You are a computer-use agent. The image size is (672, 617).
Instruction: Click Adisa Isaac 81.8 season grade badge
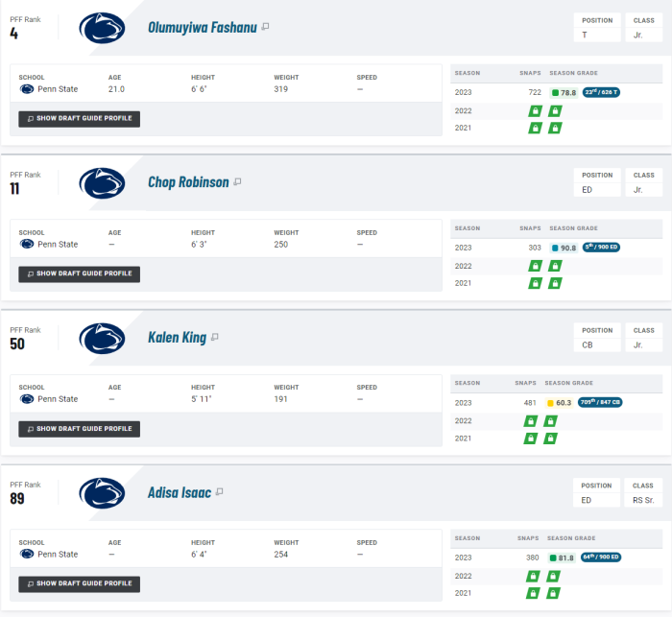562,558
